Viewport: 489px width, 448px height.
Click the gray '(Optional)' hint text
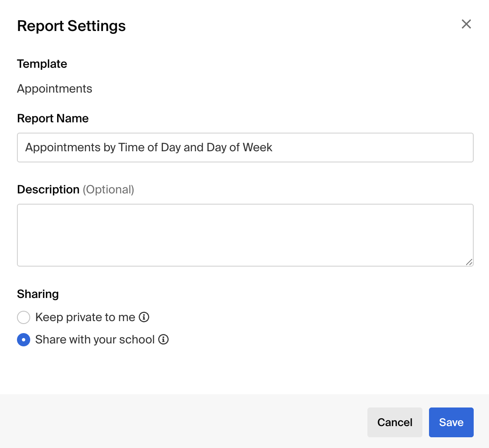(108, 190)
